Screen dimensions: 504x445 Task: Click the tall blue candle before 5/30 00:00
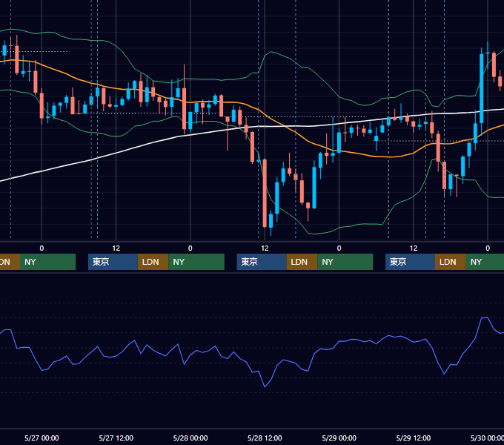(x=482, y=88)
